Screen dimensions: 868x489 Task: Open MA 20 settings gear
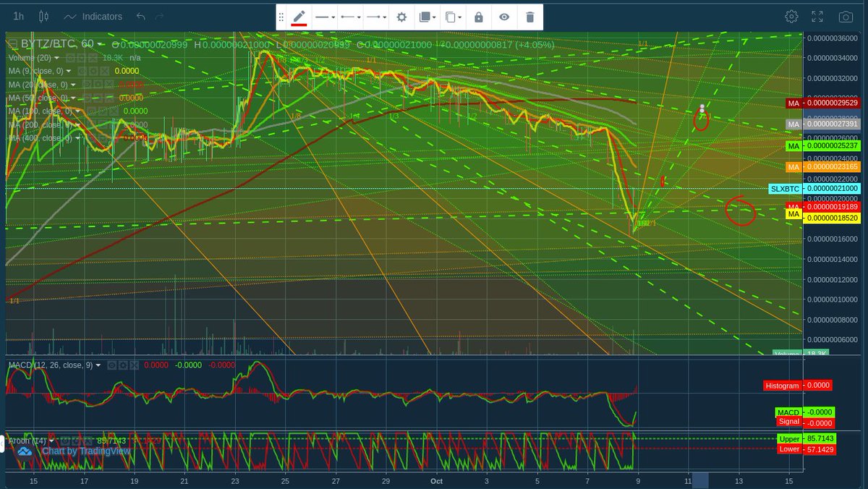[98, 84]
